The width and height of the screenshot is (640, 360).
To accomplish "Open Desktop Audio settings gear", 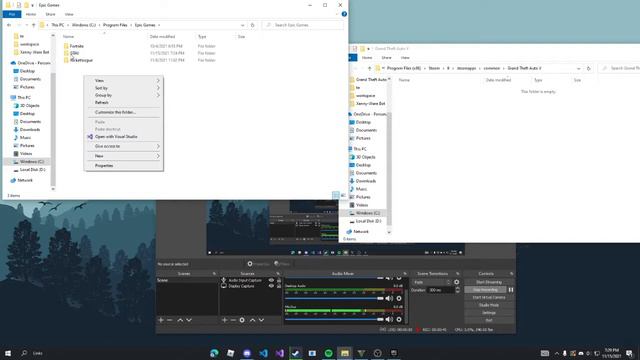I will point(399,298).
